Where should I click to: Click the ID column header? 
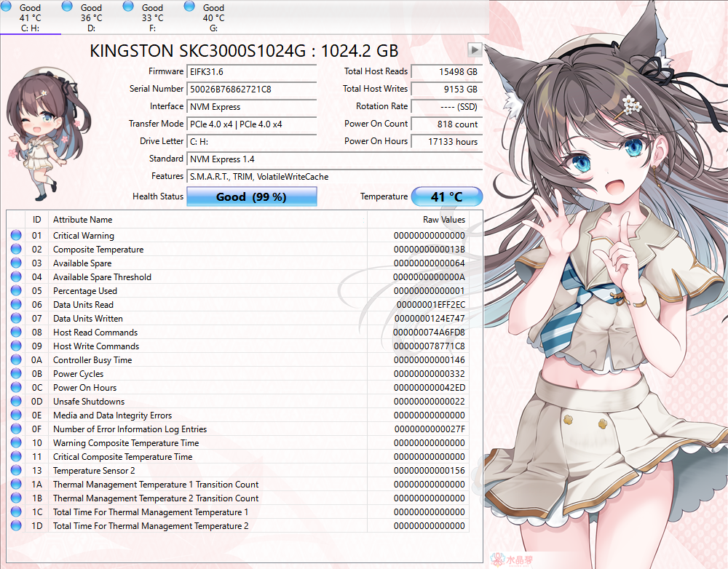[x=36, y=220]
